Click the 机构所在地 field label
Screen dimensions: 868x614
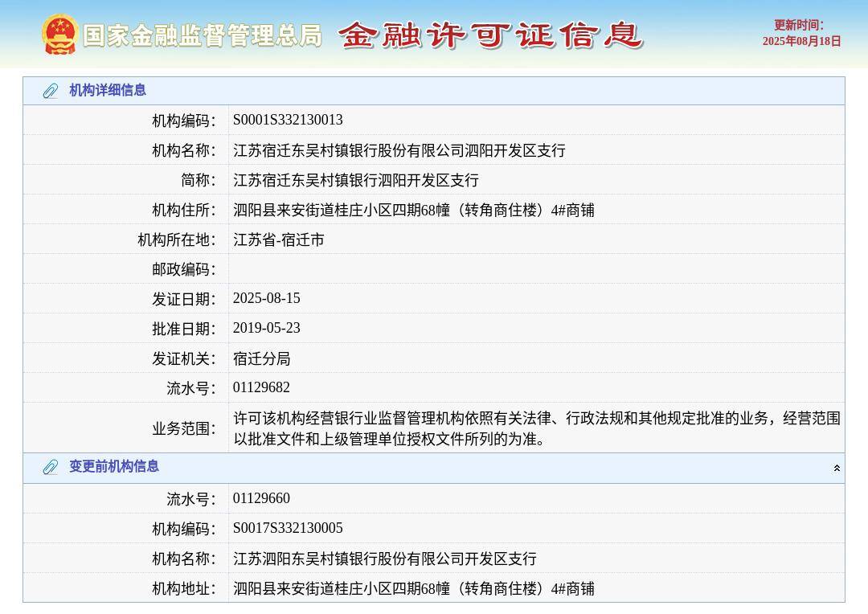click(177, 239)
